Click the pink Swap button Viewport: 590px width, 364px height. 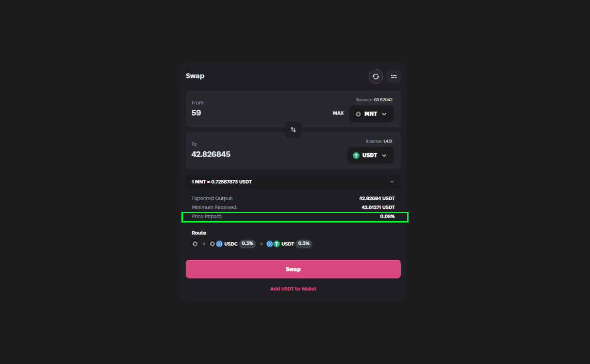point(293,269)
